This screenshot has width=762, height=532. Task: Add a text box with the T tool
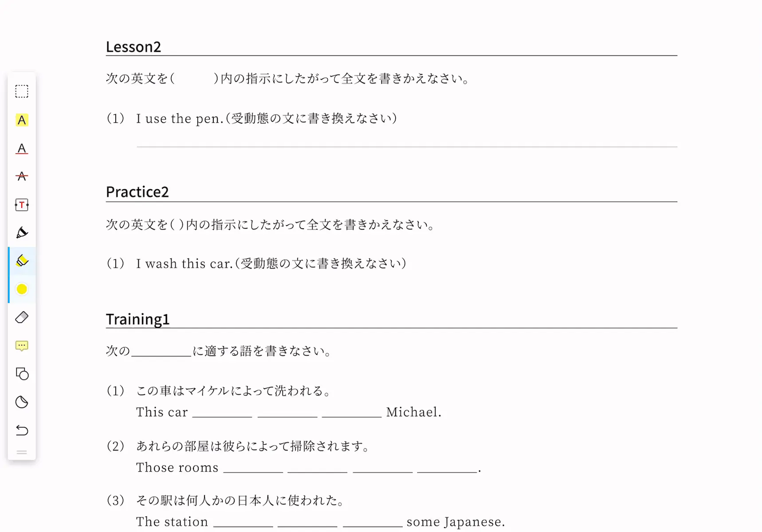coord(22,205)
